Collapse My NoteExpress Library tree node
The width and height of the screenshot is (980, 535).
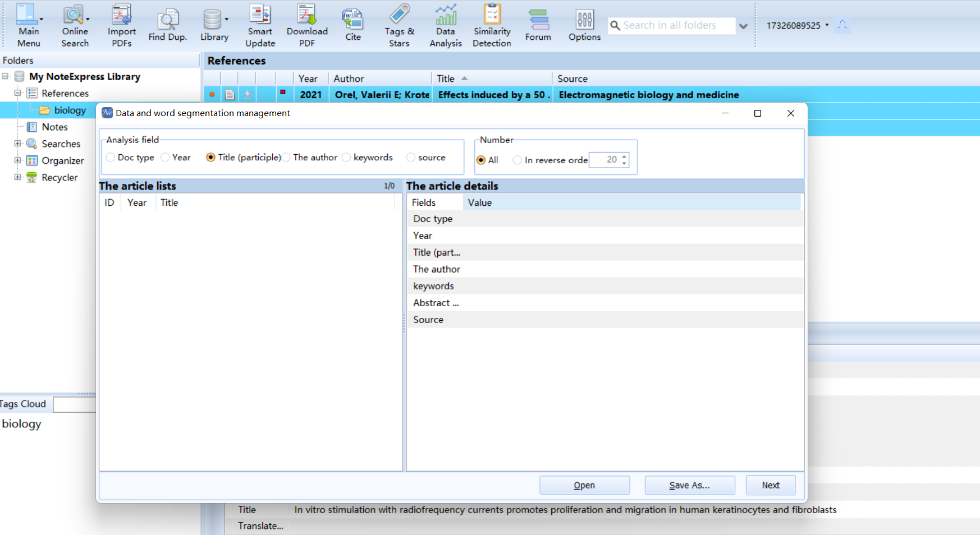(5, 76)
